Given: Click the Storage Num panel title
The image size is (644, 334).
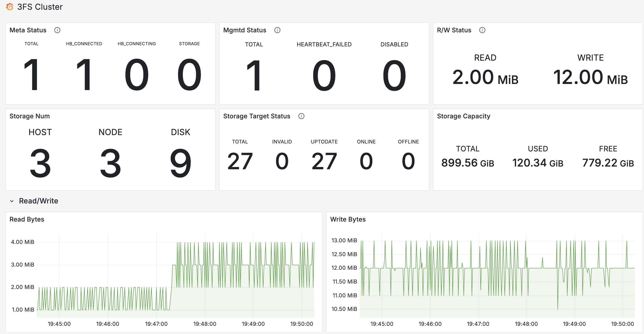Looking at the screenshot, I should point(29,116).
